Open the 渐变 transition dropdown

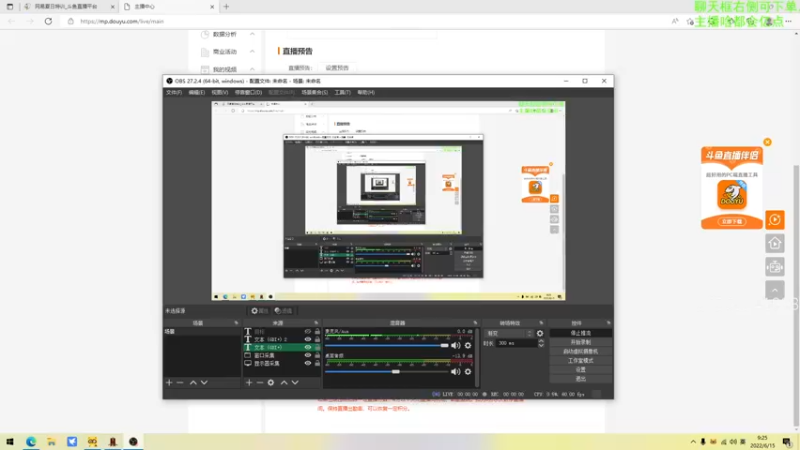click(509, 334)
